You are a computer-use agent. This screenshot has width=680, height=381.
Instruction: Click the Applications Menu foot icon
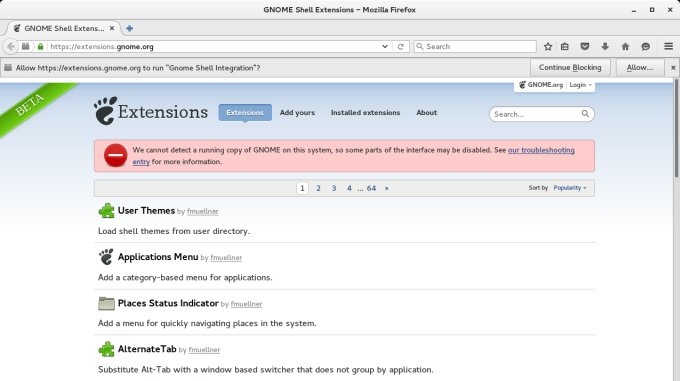pyautogui.click(x=106, y=257)
